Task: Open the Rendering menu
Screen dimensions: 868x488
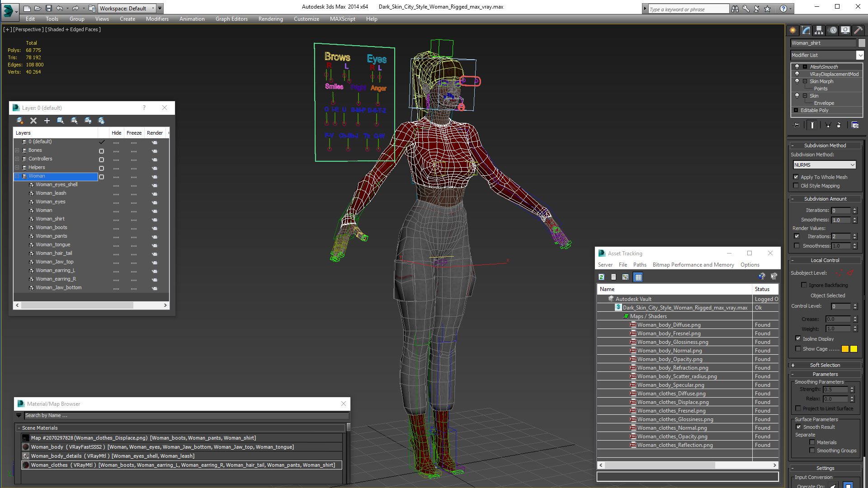Action: 270,19
